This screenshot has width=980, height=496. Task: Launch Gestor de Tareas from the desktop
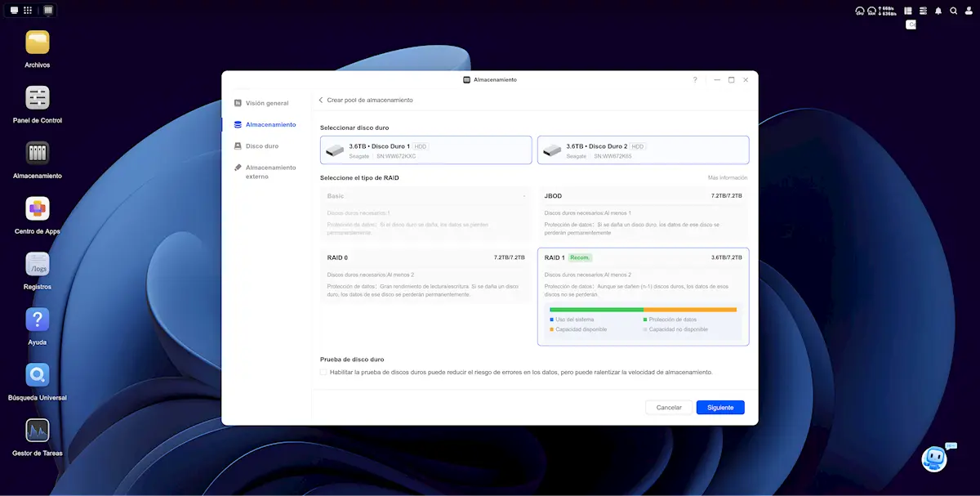38,431
